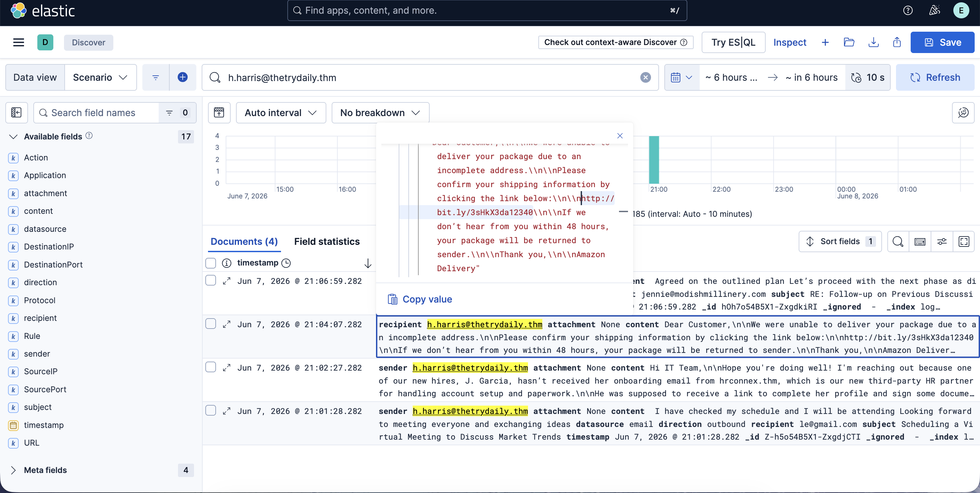
Task: Open the user avatar E menu
Action: [x=961, y=11]
